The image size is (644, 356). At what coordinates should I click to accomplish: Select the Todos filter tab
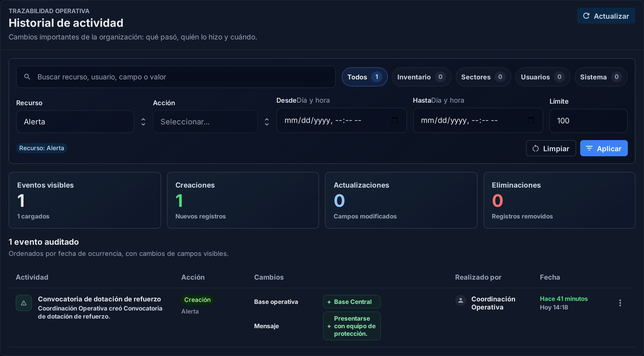pos(365,77)
